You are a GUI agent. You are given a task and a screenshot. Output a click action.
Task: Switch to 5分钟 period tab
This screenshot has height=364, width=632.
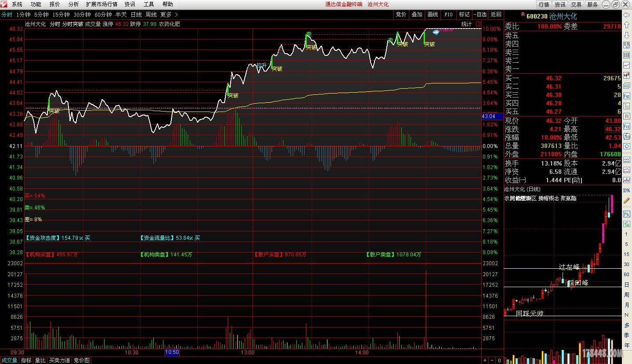41,14
